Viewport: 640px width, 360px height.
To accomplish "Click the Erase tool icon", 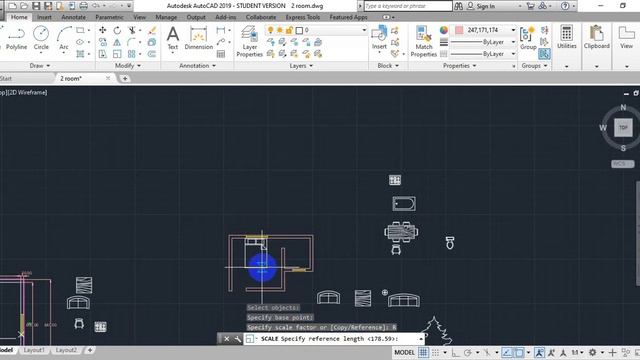I will (152, 30).
